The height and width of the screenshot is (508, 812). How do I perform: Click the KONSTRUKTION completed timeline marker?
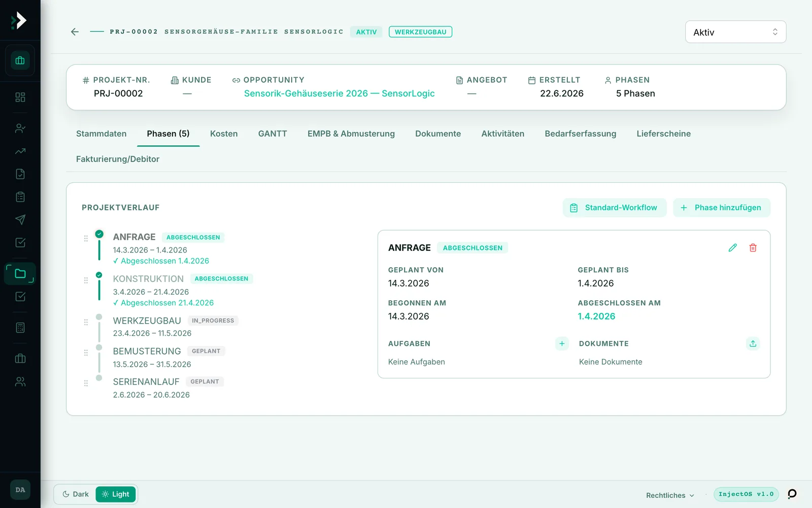[99, 275]
